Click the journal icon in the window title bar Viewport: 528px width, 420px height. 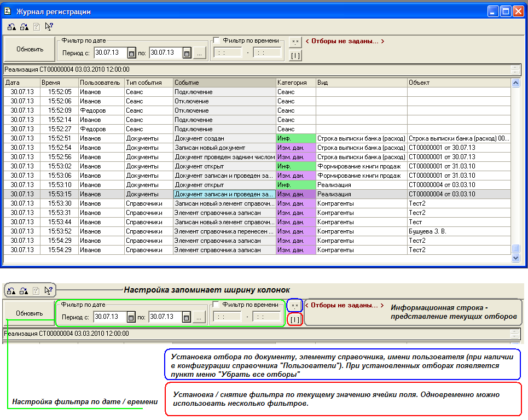pyautogui.click(x=7, y=11)
